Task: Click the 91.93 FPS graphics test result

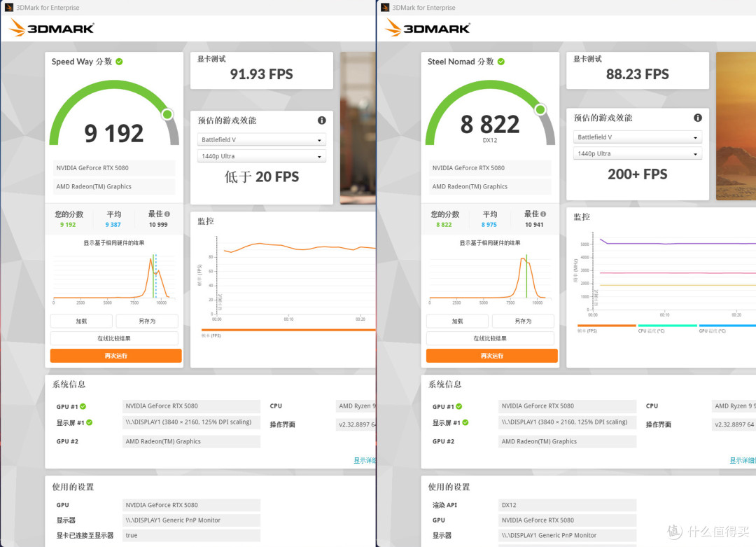Action: (x=261, y=74)
